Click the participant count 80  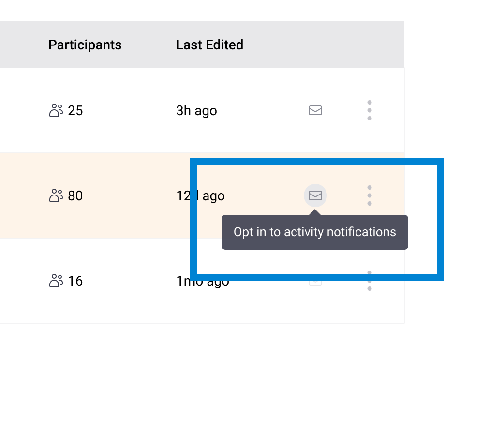click(75, 196)
